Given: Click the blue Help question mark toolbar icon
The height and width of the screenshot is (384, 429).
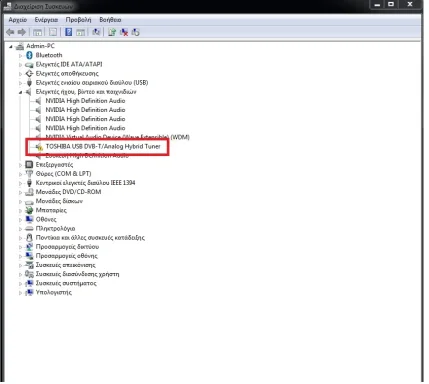Looking at the screenshot, I should point(69,32).
